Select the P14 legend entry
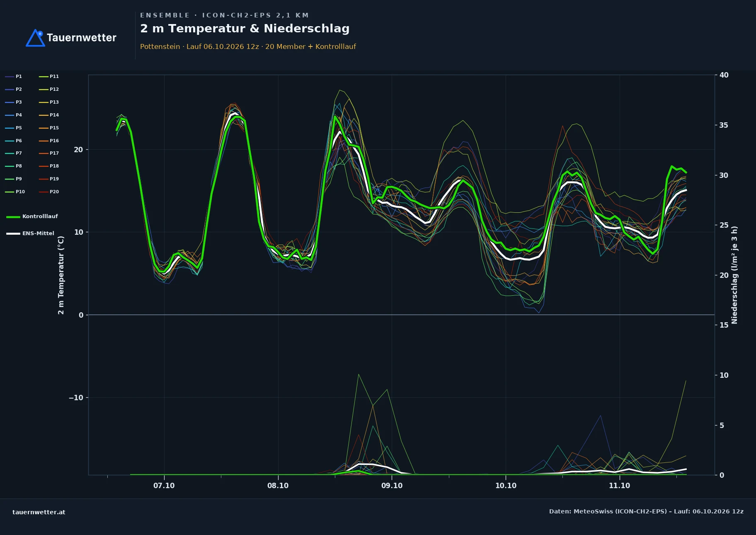 (x=49, y=115)
